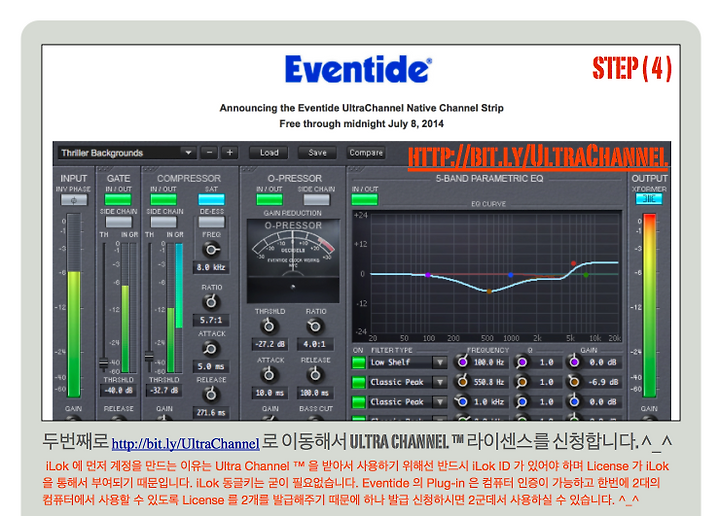Click the O-PRESSOR ATTACK knob
Screen dimensions: 720x516
pos(269,375)
